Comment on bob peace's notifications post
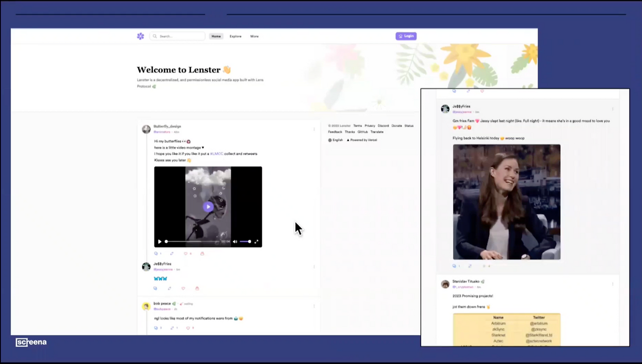This screenshot has width=642, height=364. pos(156,328)
